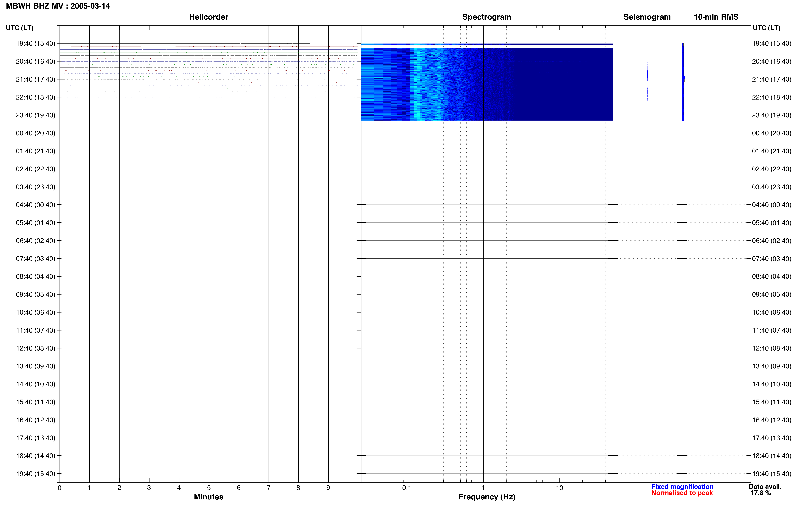Click right-axis time label 01:40 (21:40)
The width and height of the screenshot is (812, 508).
tap(772, 151)
